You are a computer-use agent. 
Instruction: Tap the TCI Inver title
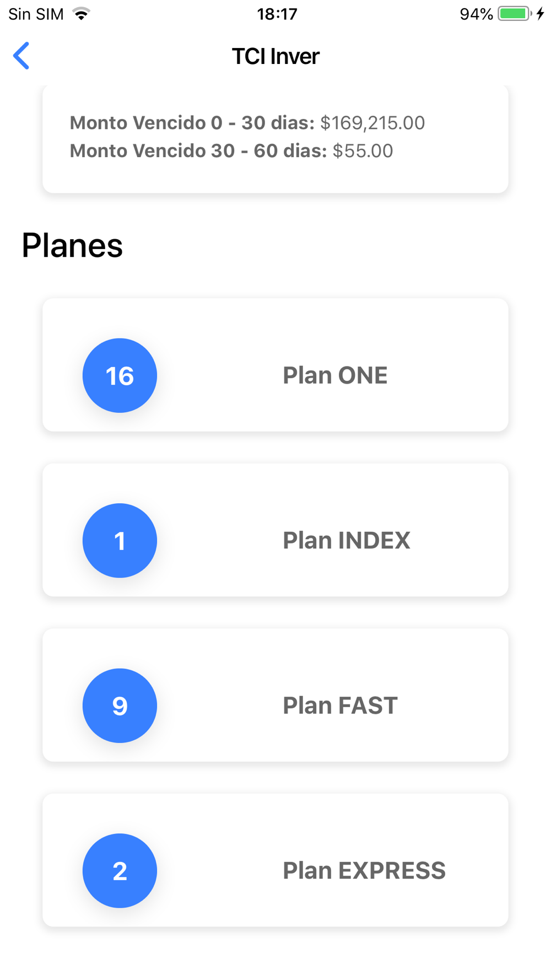coord(275,56)
